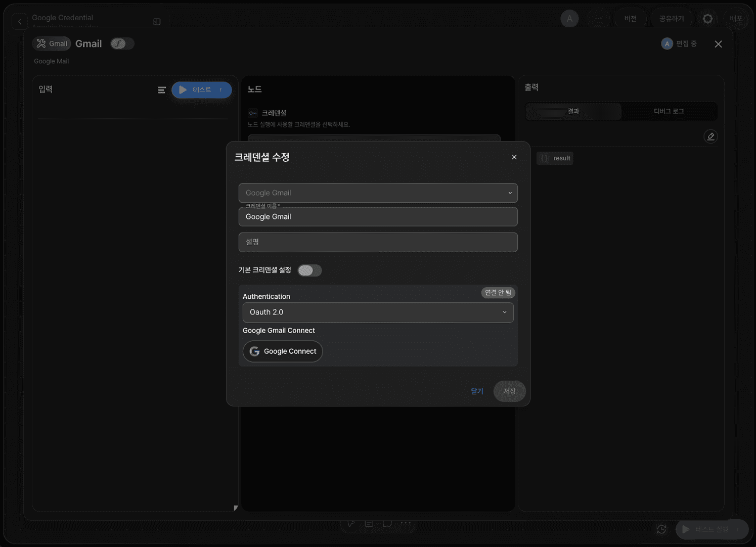Click the 설명 description field
The height and width of the screenshot is (547, 756).
point(378,242)
